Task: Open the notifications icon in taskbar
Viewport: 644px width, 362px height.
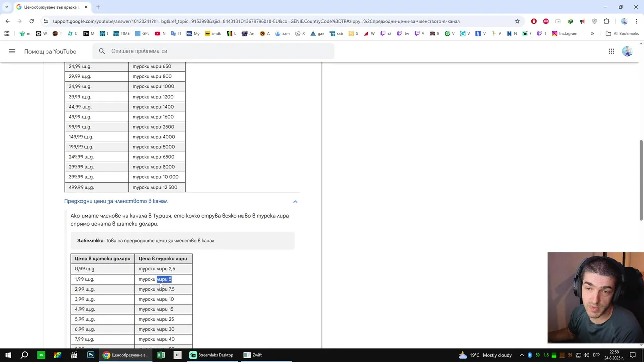Action: pos(633,355)
